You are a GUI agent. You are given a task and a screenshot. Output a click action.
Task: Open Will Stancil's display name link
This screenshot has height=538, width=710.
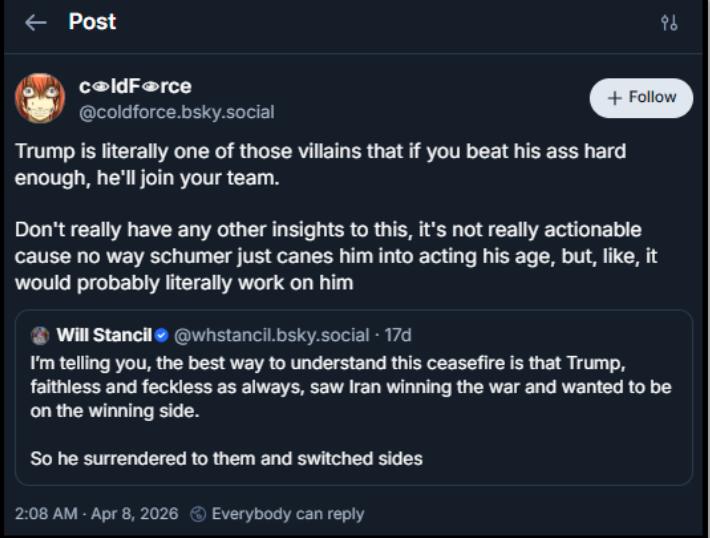coord(103,334)
